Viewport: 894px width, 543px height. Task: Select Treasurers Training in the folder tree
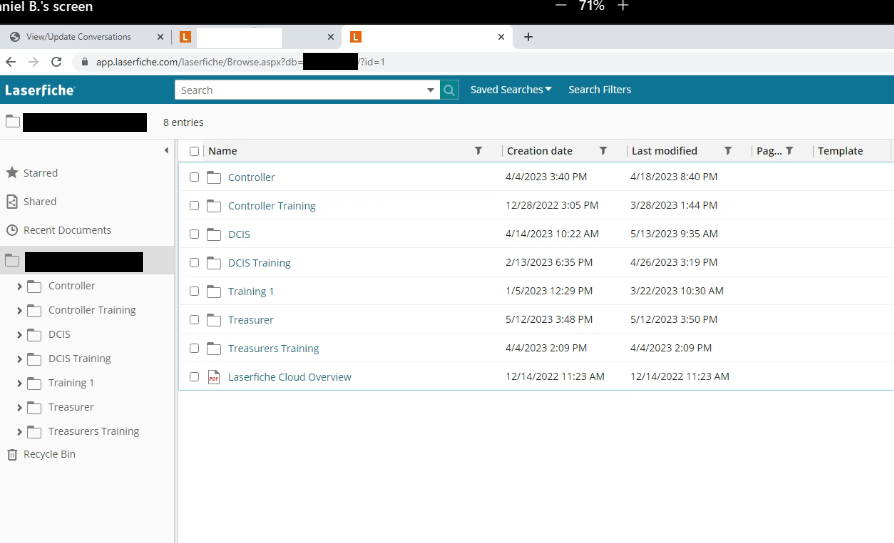pos(94,431)
